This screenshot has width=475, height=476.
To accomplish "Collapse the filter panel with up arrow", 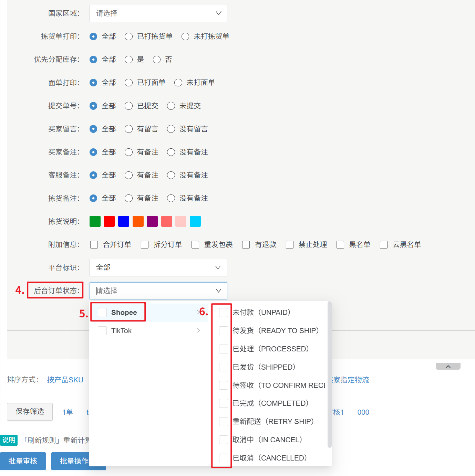I will coord(448,367).
